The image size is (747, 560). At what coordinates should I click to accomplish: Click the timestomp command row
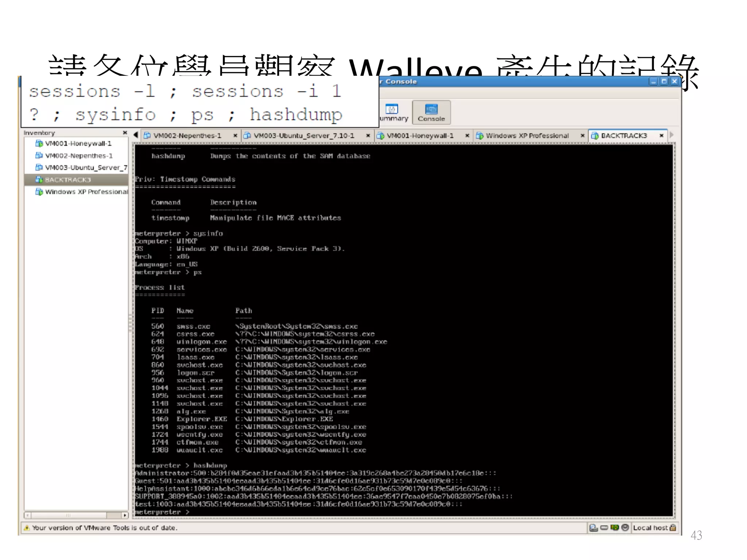tap(246, 218)
